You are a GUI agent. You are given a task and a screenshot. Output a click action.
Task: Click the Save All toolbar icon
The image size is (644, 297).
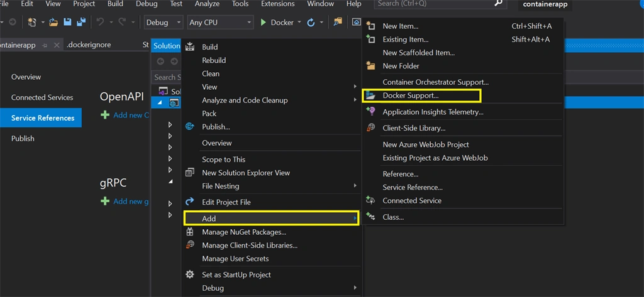[x=81, y=22]
